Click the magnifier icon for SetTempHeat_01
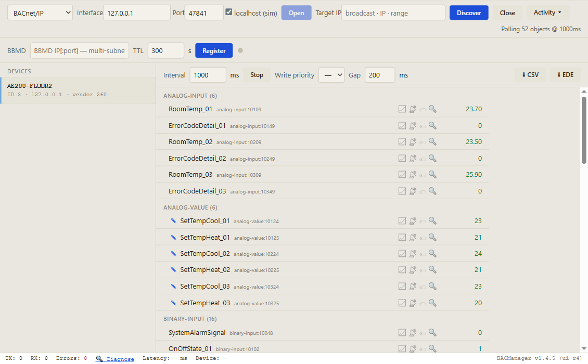Screen dimensions: 588x364 432,237
